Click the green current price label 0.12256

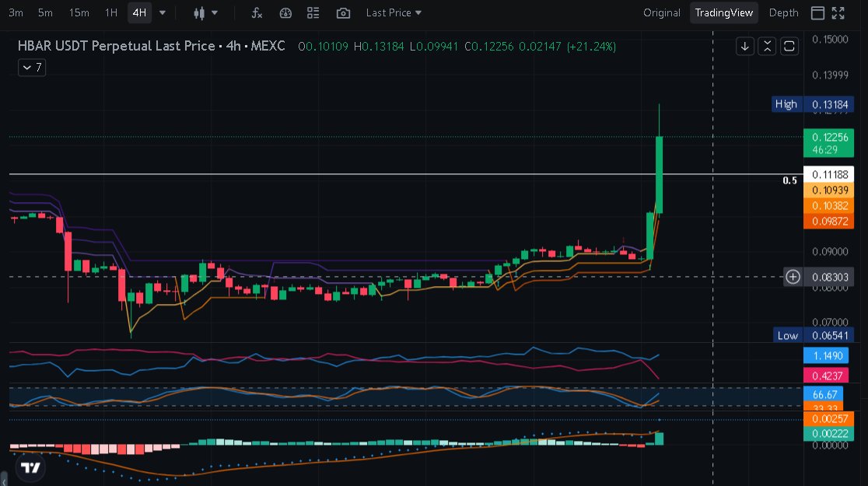coord(828,143)
